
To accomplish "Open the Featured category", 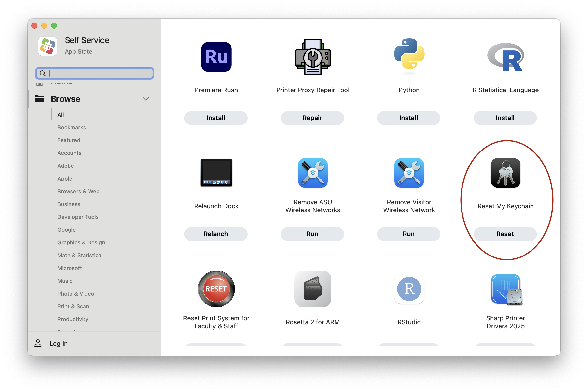I will point(69,140).
